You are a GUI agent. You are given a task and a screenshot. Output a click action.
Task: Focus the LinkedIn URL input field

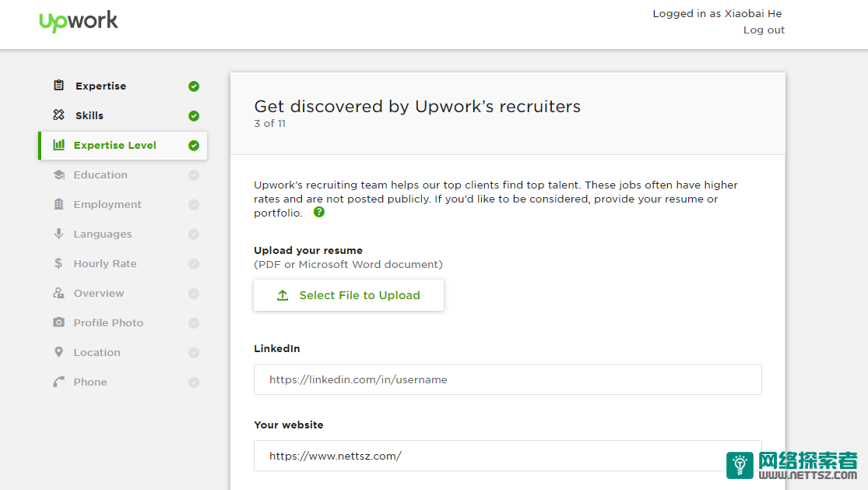508,379
